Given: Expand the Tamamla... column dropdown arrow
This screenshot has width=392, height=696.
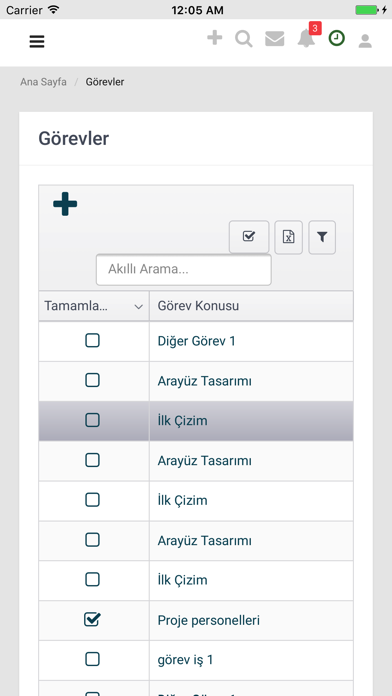Looking at the screenshot, I should (x=139, y=307).
